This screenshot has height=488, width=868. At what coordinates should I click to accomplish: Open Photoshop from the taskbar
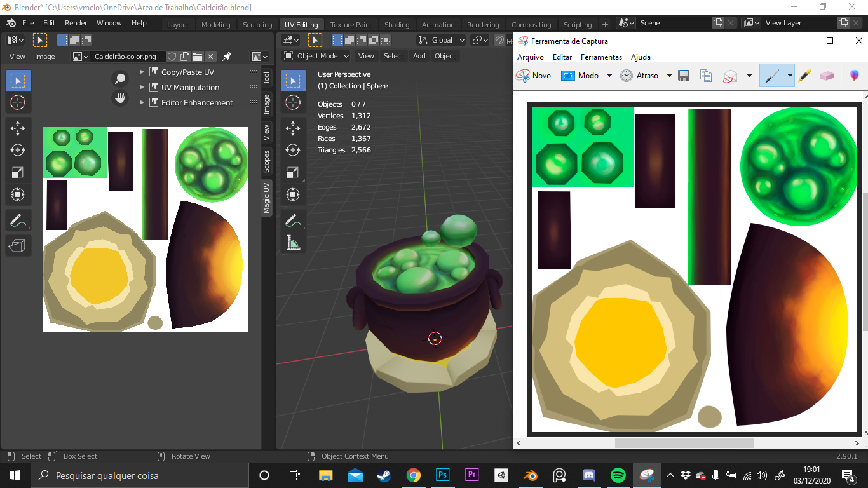tap(443, 475)
